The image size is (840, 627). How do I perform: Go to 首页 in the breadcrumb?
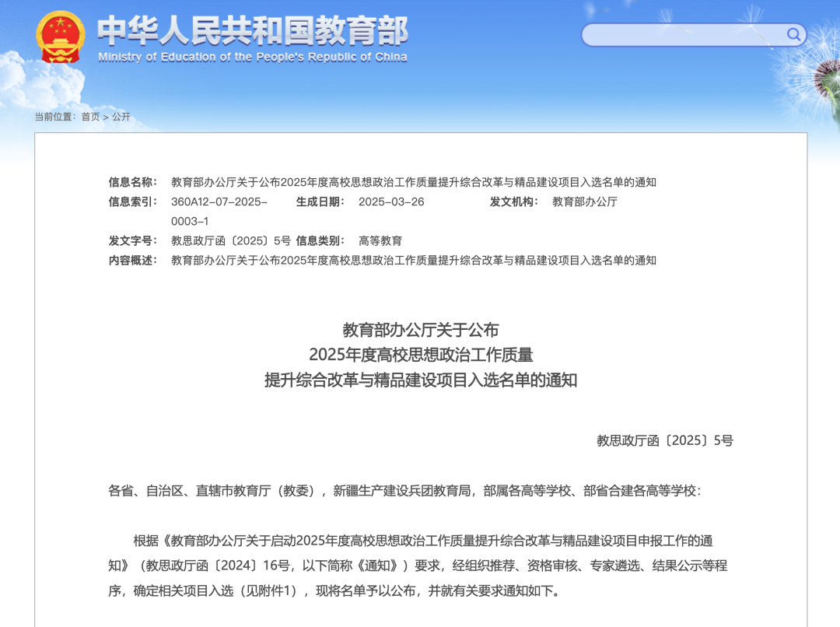[90, 117]
